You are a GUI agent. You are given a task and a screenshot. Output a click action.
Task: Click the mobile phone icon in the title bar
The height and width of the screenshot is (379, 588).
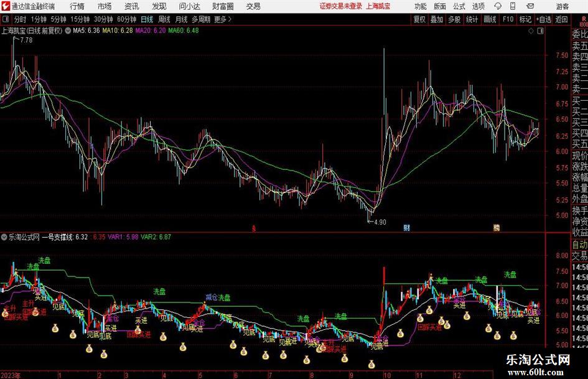pos(513,6)
